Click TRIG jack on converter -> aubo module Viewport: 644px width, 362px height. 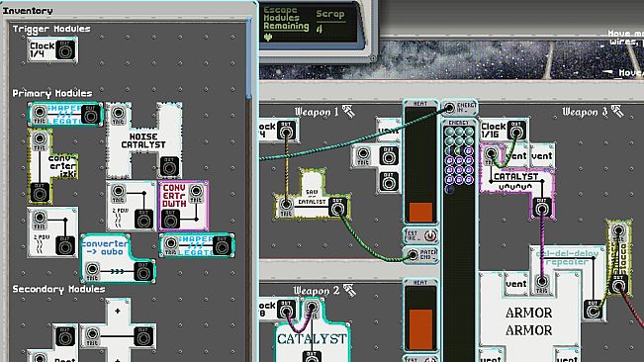click(x=92, y=269)
